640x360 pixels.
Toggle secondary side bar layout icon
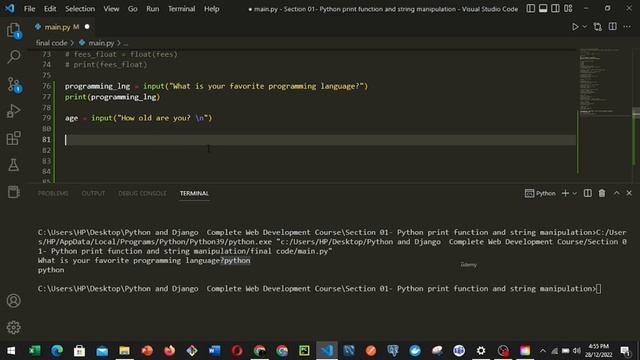coord(556,9)
